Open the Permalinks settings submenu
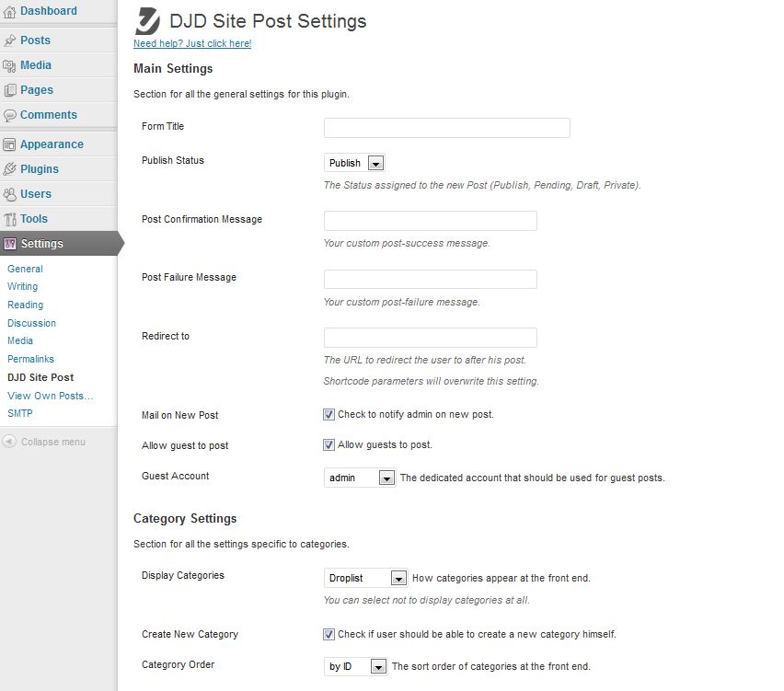 30,359
